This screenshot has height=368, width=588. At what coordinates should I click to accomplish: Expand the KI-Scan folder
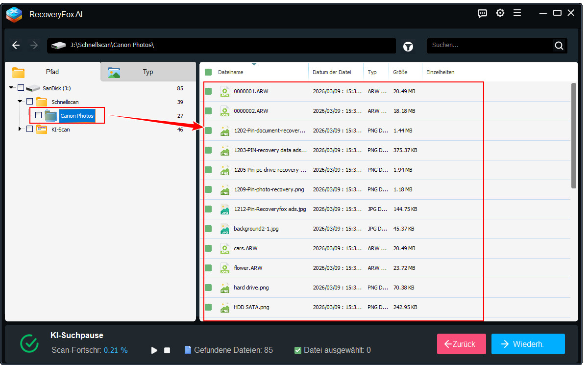(x=20, y=129)
